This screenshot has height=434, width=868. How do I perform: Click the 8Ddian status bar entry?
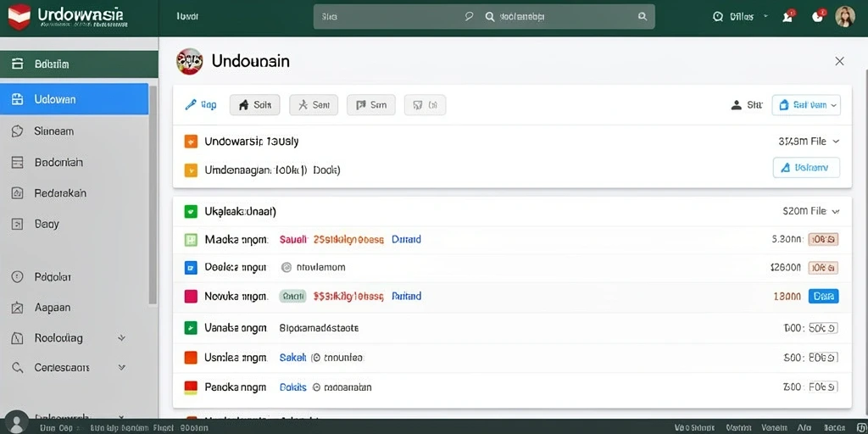pos(194,428)
